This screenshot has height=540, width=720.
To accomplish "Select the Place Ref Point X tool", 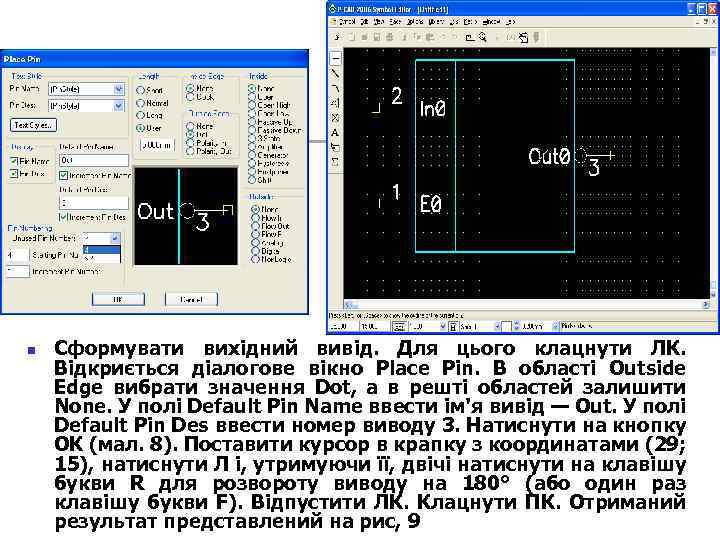I will (336, 118).
